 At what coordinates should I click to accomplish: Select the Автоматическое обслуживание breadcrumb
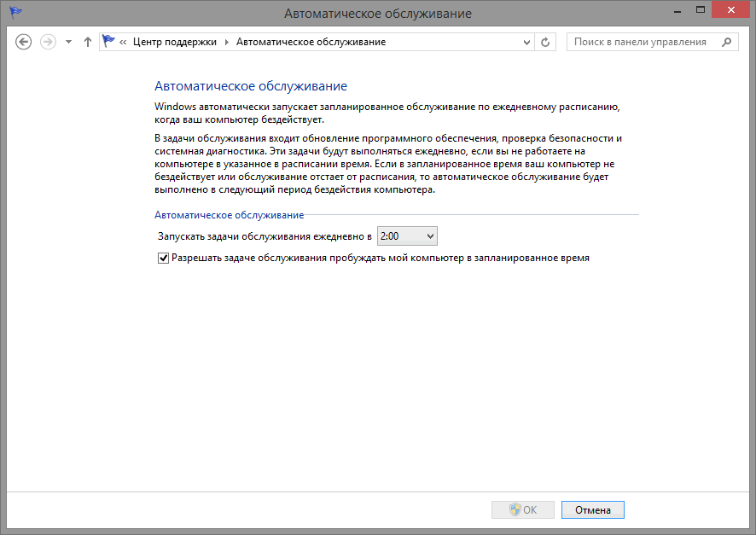coord(311,42)
